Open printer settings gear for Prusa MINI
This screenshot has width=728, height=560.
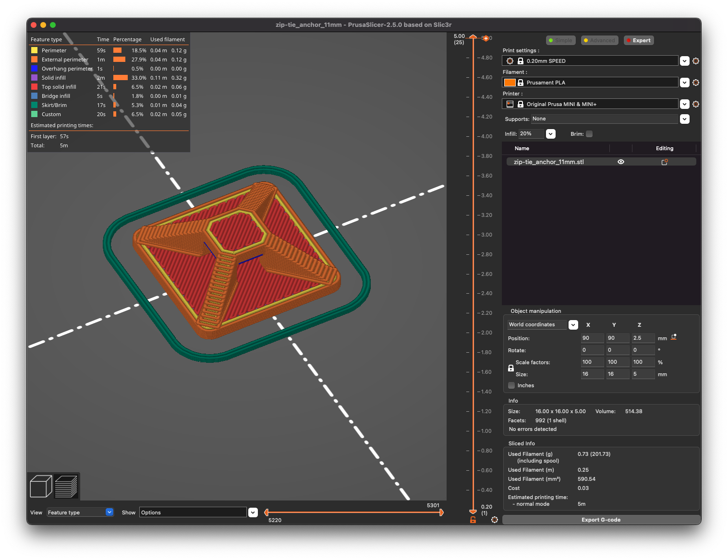coord(695,104)
